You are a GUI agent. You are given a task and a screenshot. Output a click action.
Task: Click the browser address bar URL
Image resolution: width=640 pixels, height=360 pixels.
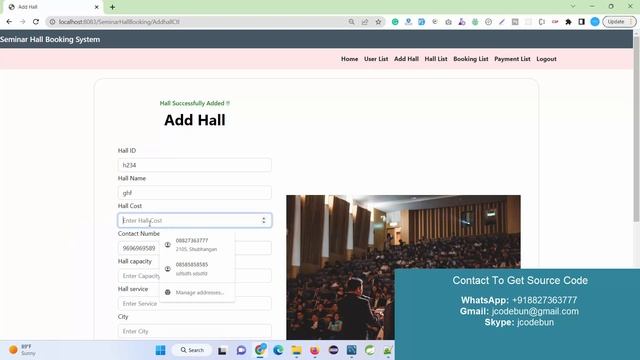[119, 22]
